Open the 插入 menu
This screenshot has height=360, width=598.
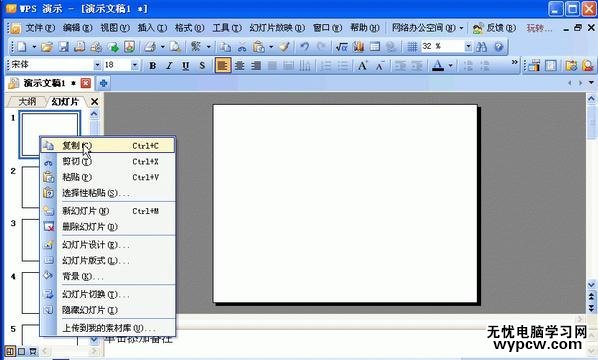click(152, 28)
